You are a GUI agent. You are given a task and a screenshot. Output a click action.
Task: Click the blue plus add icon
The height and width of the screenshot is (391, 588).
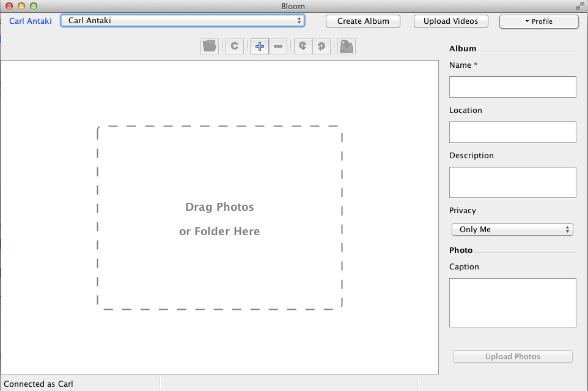click(260, 46)
